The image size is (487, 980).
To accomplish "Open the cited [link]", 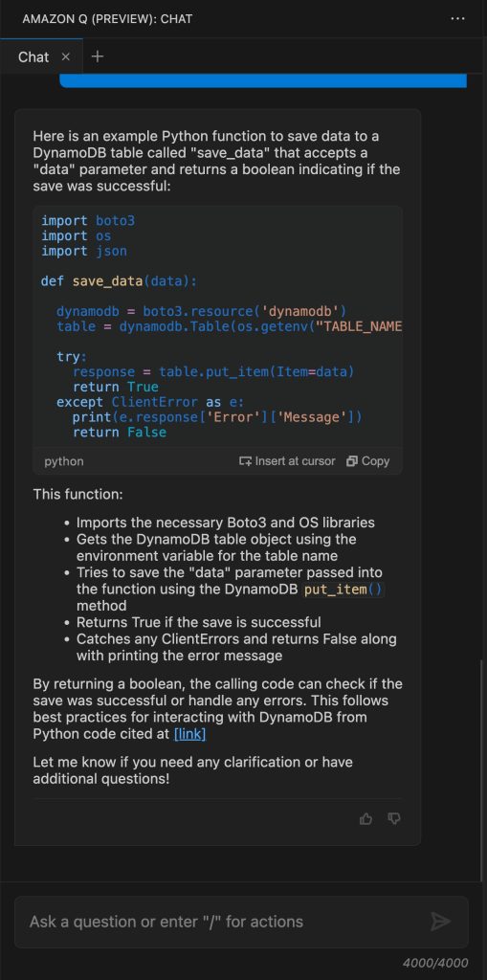I will [189, 734].
